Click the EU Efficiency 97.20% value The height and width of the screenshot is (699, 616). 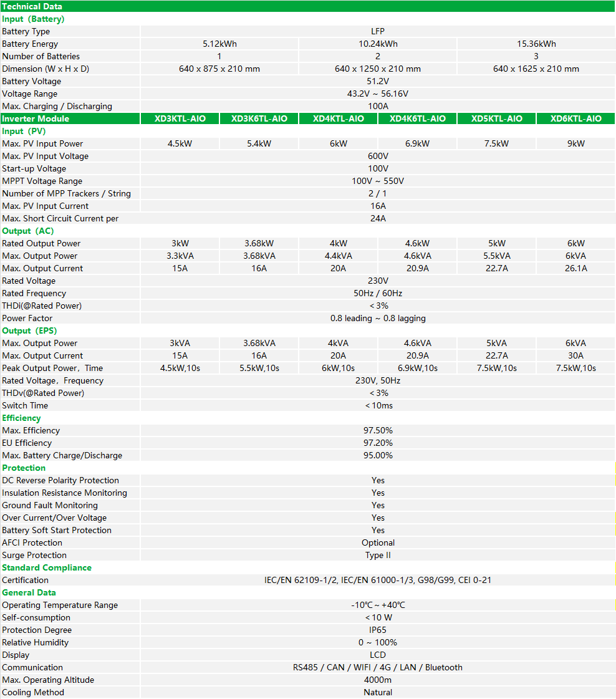tap(378, 443)
